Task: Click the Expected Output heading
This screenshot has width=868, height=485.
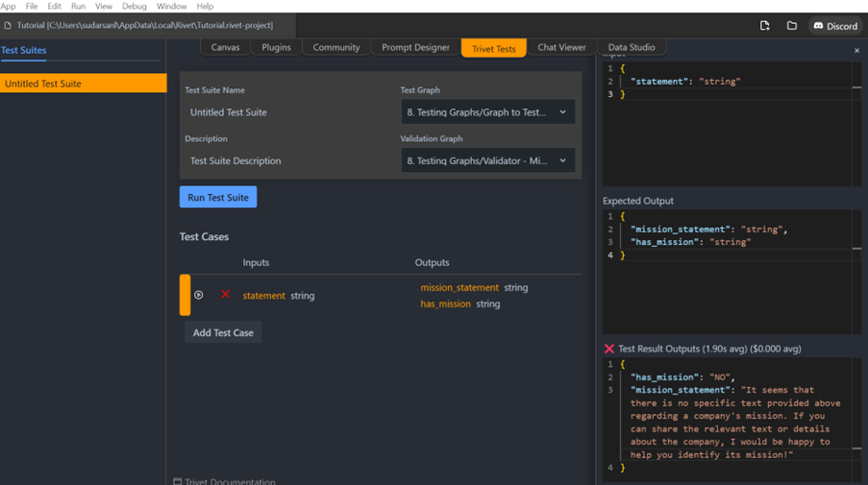Action: click(x=638, y=201)
